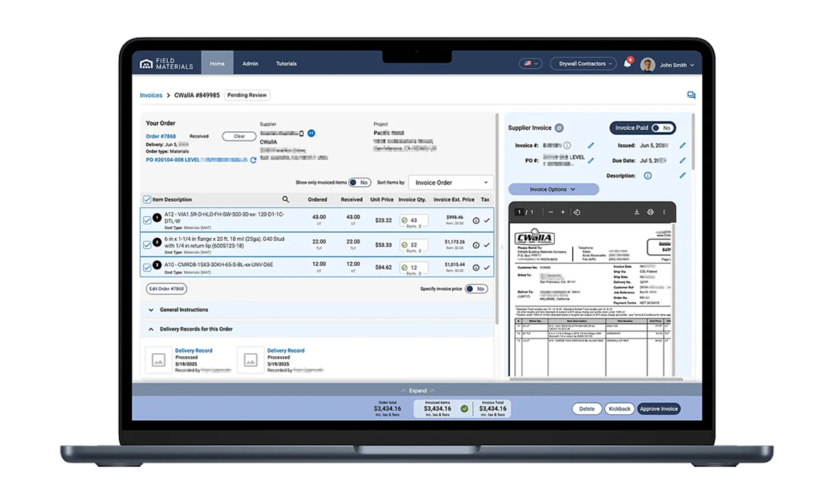Collapse Delivery Records for this Order

click(x=318, y=329)
